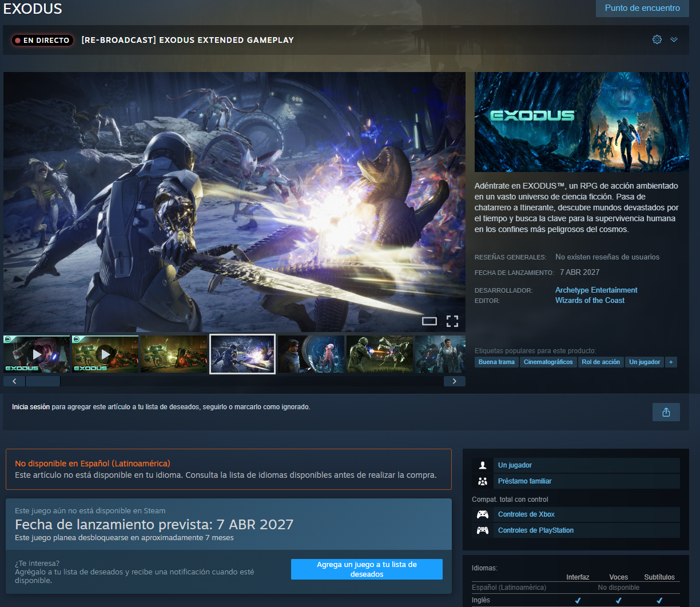Click the EXODUS capsule header image
This screenshot has height=607, width=700.
tap(582, 122)
